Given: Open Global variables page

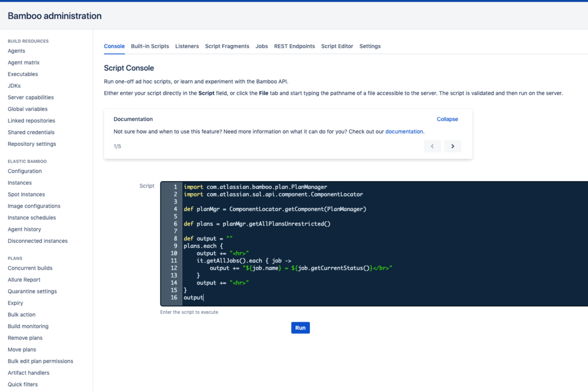Looking at the screenshot, I should click(x=28, y=109).
